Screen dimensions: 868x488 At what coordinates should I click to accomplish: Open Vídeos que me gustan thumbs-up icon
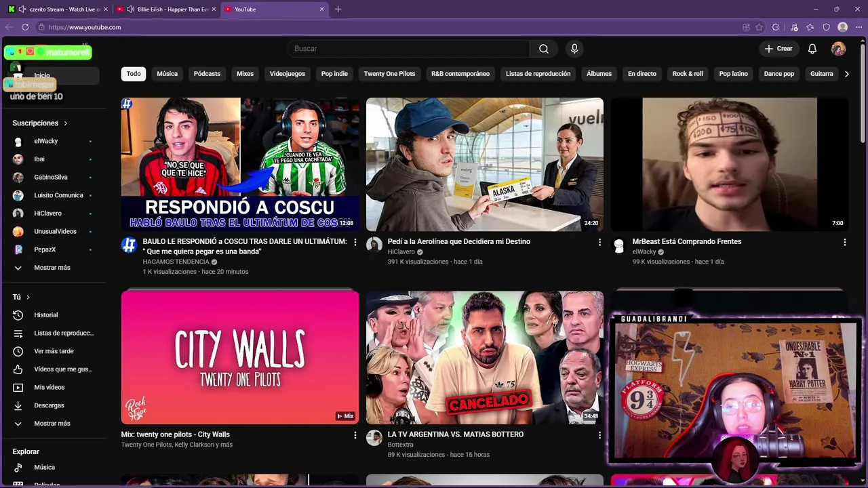pyautogui.click(x=18, y=369)
